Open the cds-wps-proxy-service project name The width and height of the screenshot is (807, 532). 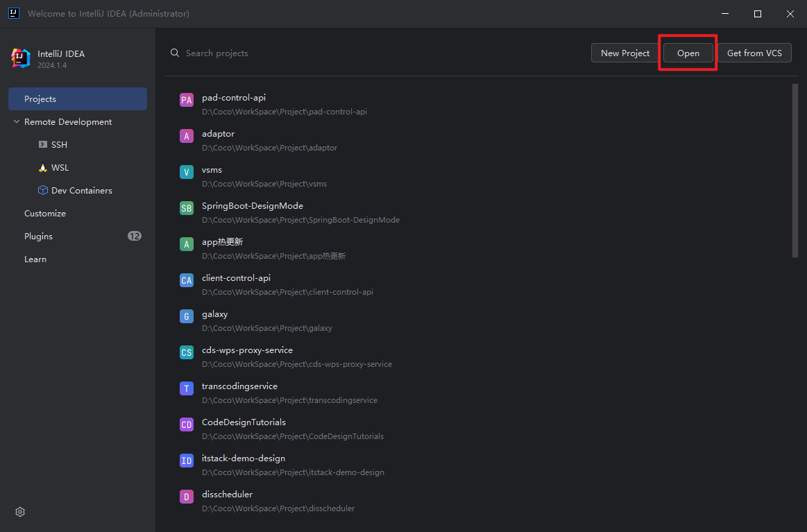[247, 350]
